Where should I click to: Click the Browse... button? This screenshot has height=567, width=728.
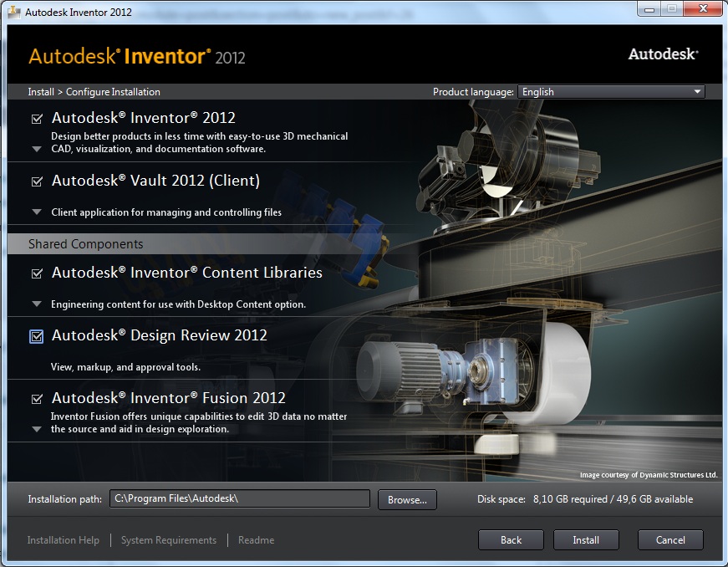click(x=407, y=499)
